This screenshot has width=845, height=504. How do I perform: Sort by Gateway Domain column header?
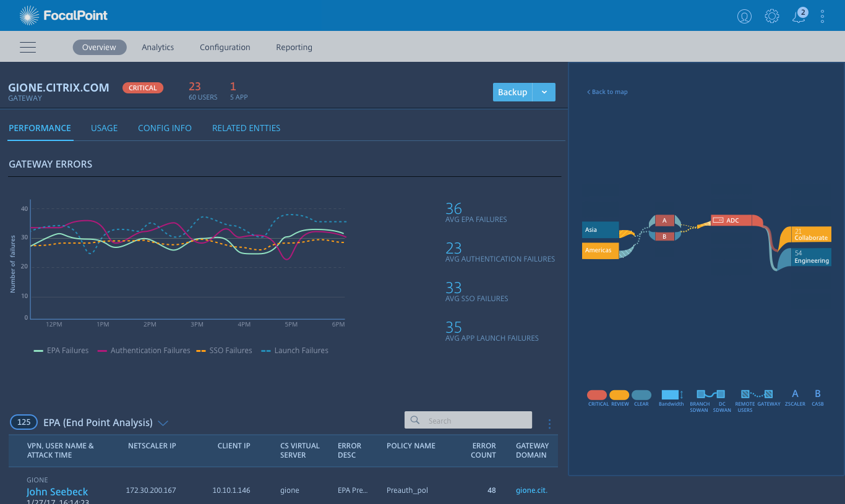click(532, 450)
